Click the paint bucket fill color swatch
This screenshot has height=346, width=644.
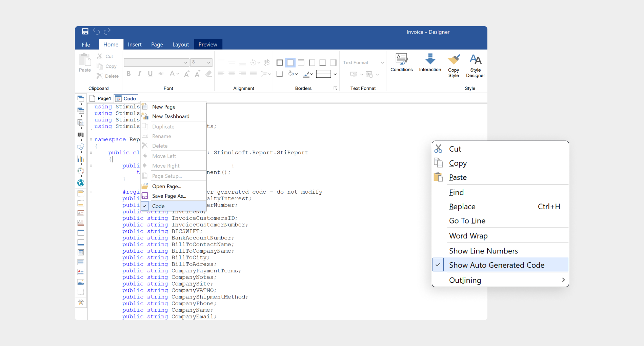[x=291, y=74]
